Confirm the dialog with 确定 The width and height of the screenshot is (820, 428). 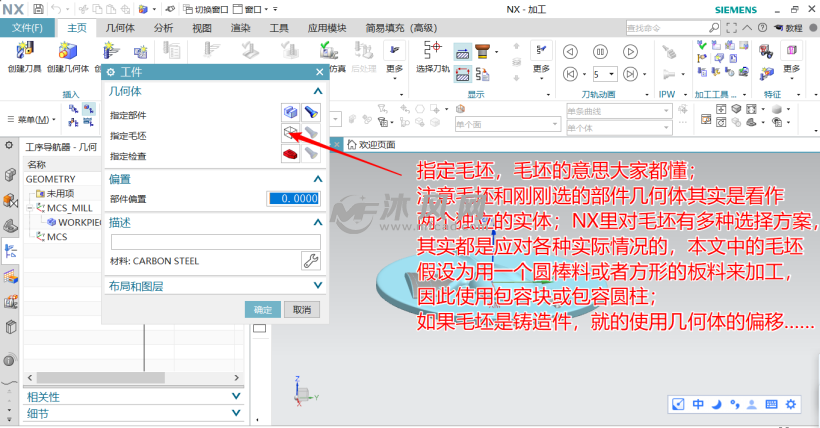(263, 309)
